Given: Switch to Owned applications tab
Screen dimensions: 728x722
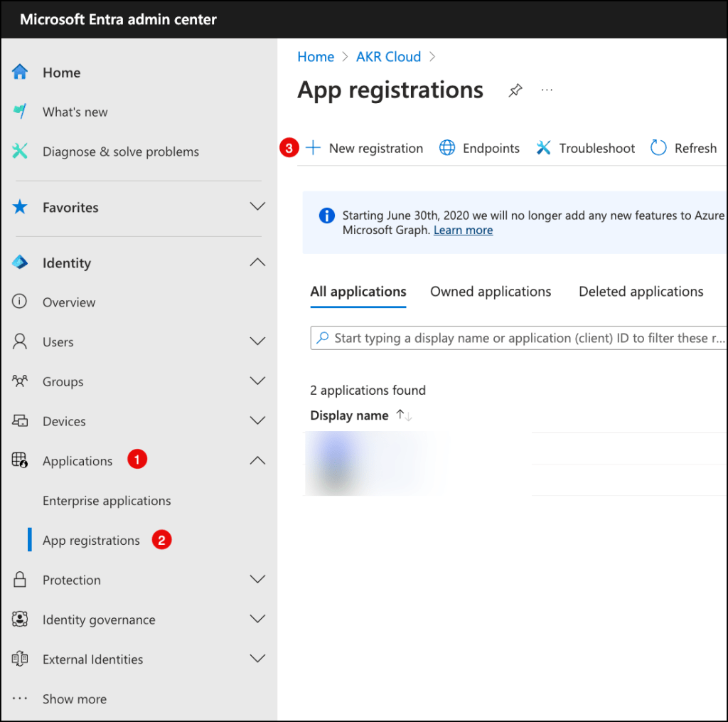Looking at the screenshot, I should pyautogui.click(x=491, y=292).
